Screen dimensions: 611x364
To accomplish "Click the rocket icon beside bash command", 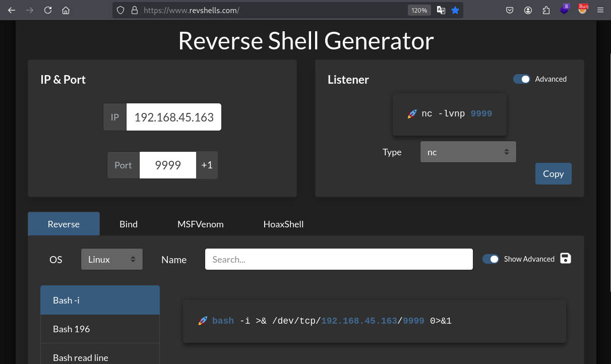I will [x=203, y=321].
